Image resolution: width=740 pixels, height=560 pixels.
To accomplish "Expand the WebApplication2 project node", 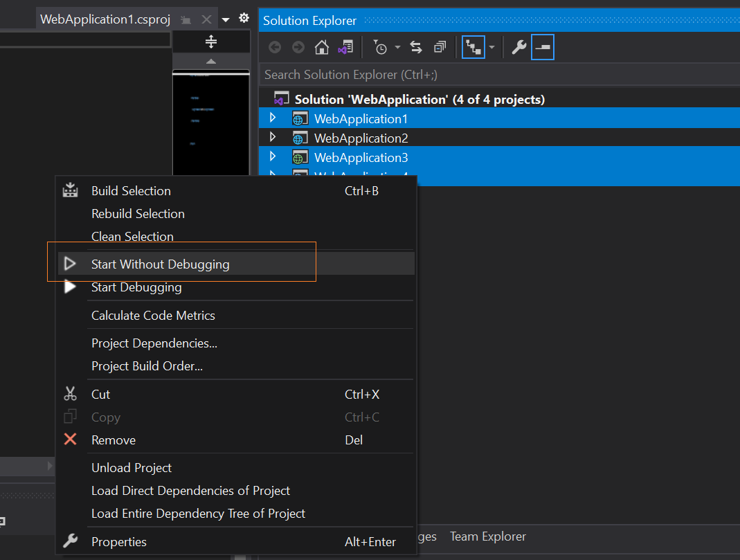I will pyautogui.click(x=272, y=137).
